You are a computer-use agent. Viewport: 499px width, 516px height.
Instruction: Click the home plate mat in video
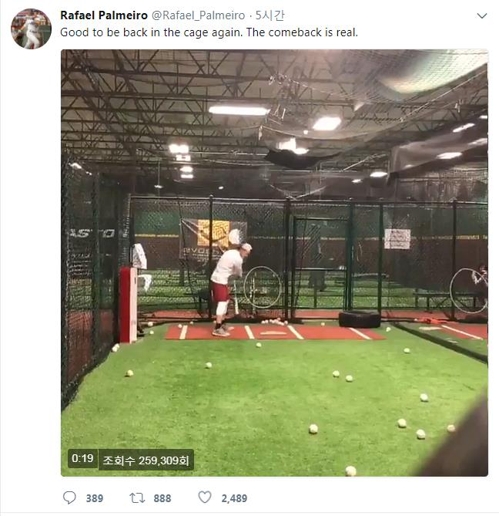274,332
